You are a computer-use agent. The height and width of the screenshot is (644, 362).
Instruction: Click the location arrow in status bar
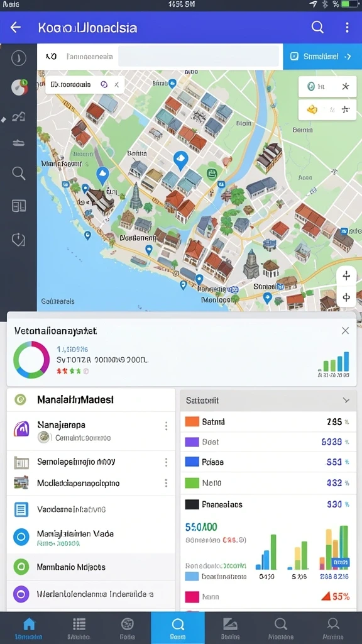[x=314, y=4]
